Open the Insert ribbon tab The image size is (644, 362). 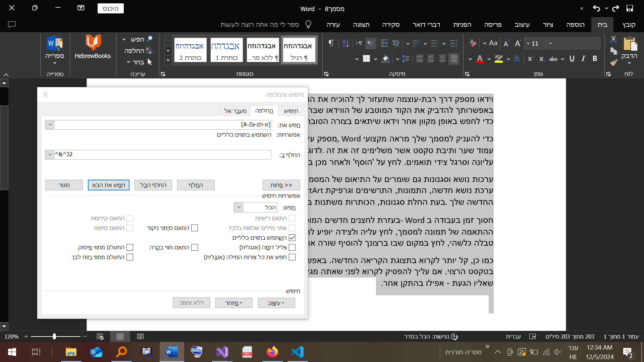point(575,24)
